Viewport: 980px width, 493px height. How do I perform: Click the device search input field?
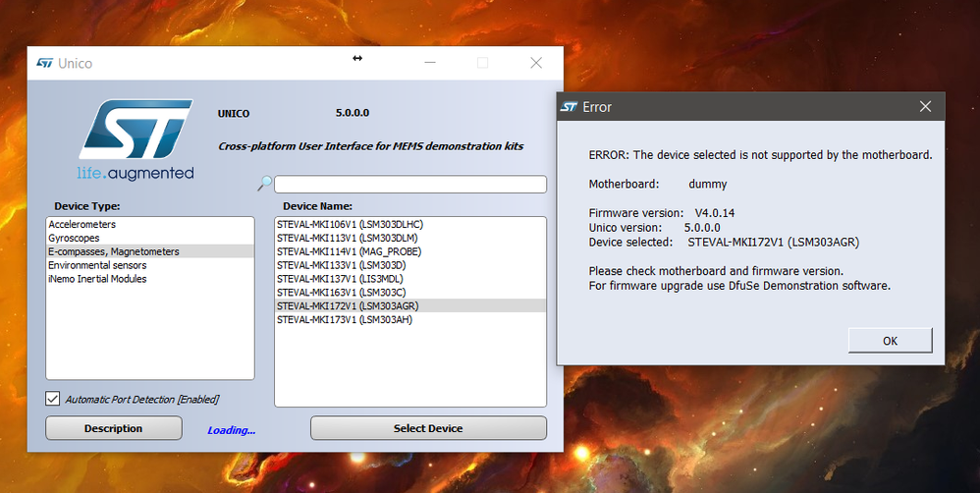(410, 185)
